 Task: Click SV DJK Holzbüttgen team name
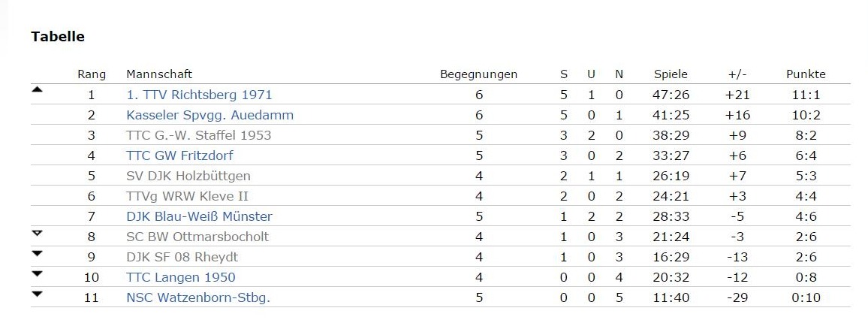188,177
